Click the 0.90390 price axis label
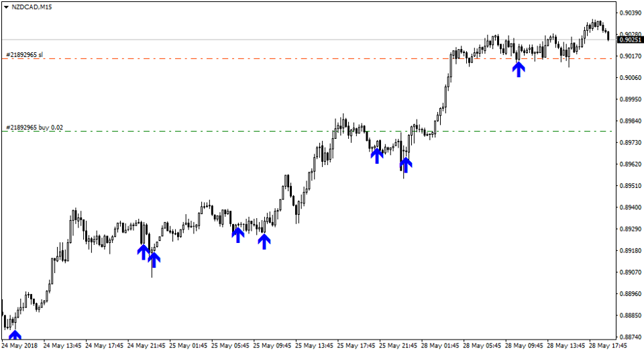Image resolution: width=644 pixels, height=353 pixels. (630, 13)
